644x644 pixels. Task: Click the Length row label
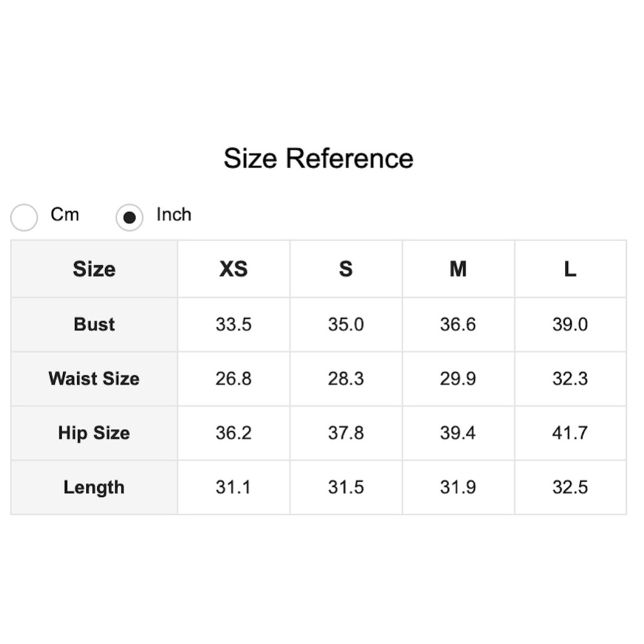pyautogui.click(x=95, y=488)
